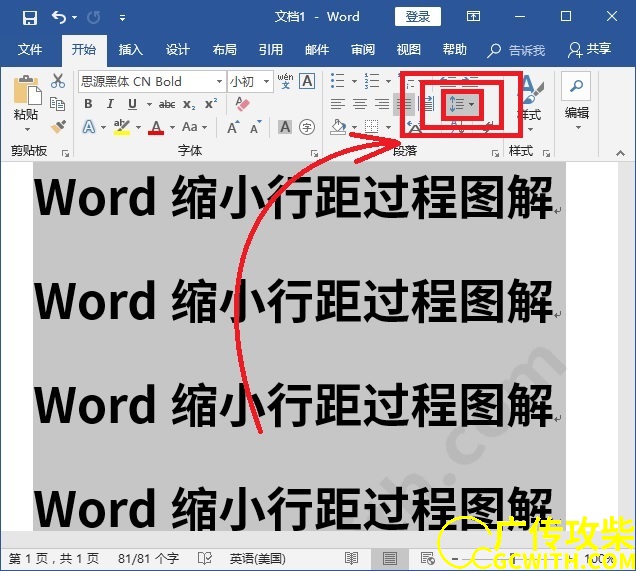636x571 pixels.
Task: Click the wén phonetic guide icon
Action: coord(285,81)
